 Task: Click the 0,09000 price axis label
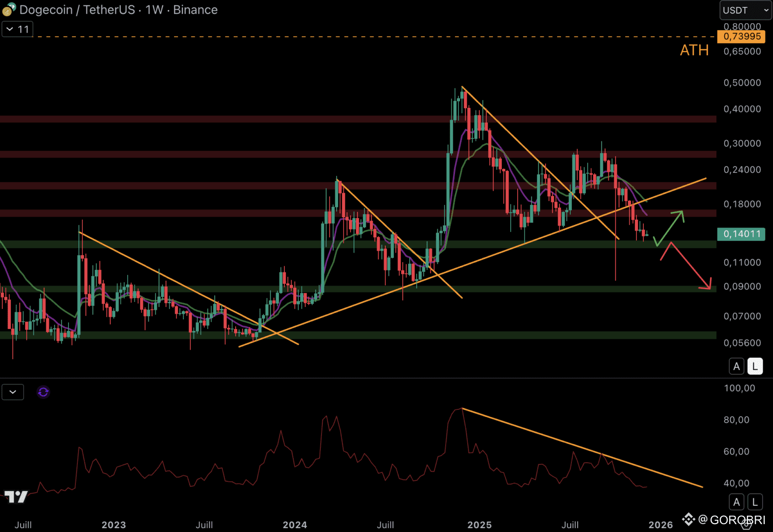click(x=742, y=286)
